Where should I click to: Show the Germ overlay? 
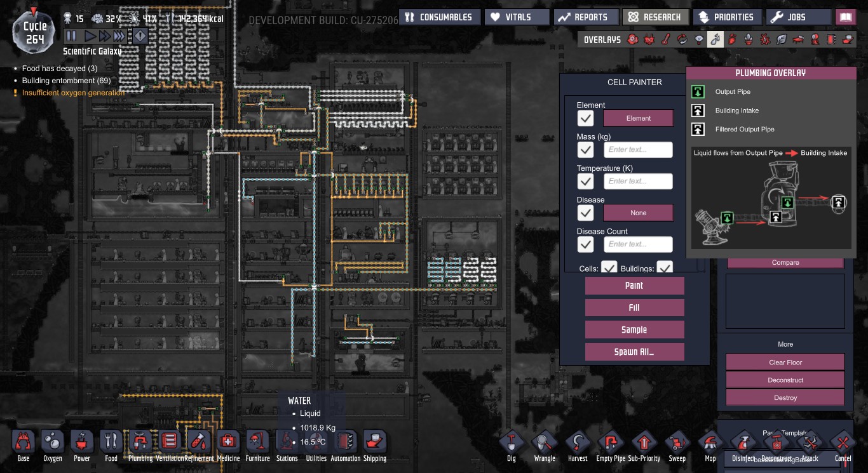[765, 39]
